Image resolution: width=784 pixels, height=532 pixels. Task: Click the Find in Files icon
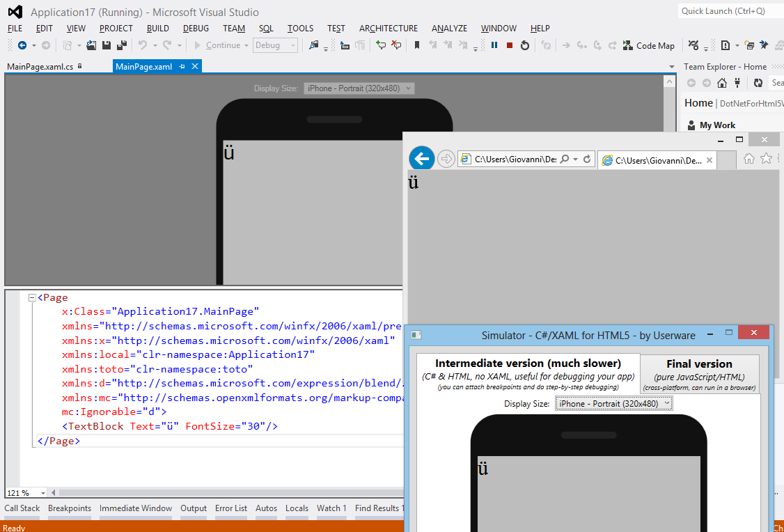click(313, 45)
